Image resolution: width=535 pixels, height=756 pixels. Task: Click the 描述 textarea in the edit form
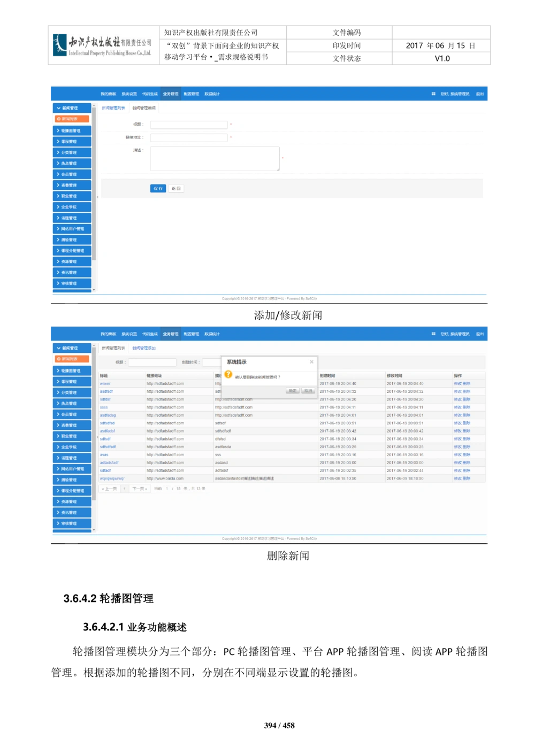tap(215, 159)
